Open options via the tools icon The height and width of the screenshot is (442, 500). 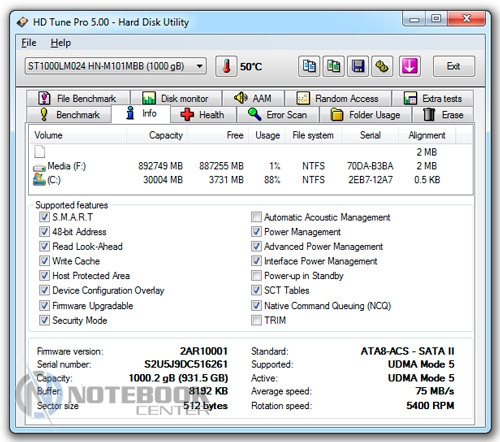pyautogui.click(x=382, y=66)
